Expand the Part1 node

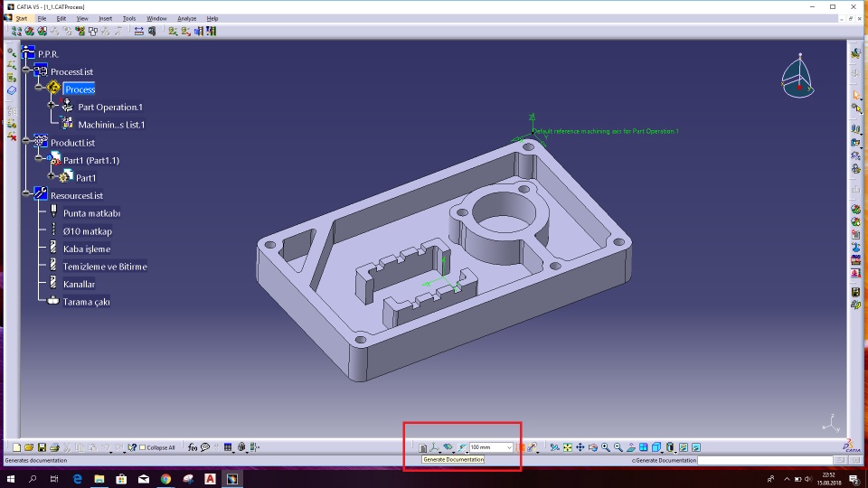[x=52, y=175]
